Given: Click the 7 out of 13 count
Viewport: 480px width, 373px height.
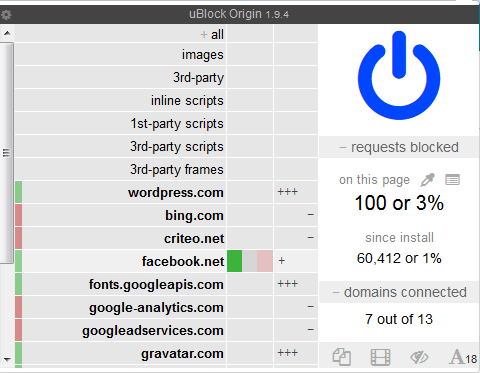Looking at the screenshot, I should point(399,319).
